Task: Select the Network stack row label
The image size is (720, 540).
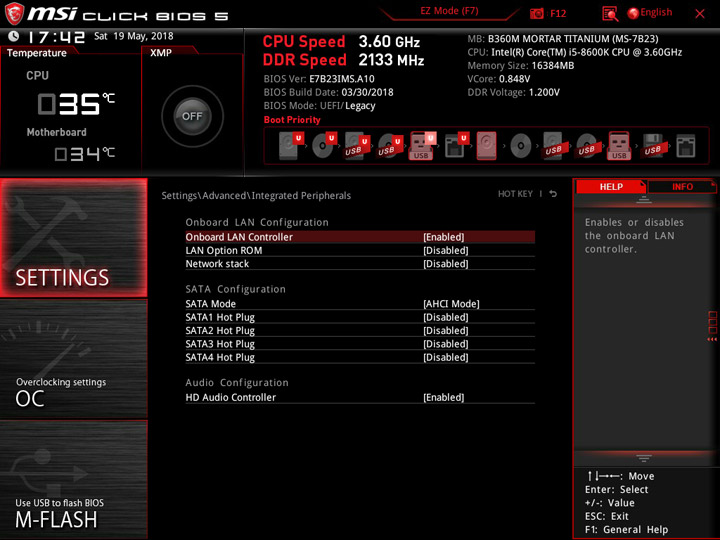Action: point(217,264)
